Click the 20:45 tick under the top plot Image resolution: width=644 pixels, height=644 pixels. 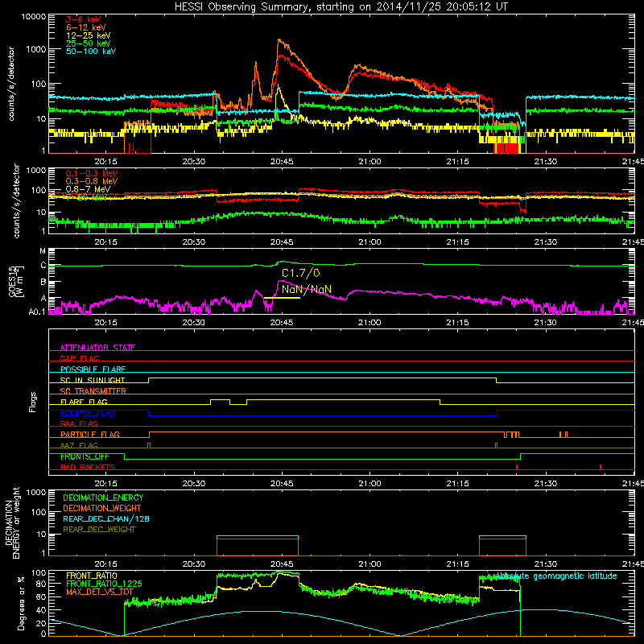click(282, 162)
